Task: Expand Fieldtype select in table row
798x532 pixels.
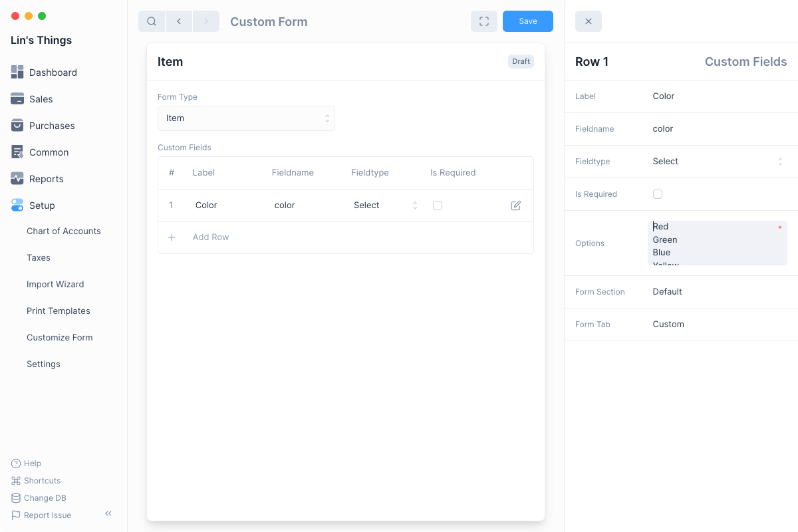Action: click(x=385, y=205)
